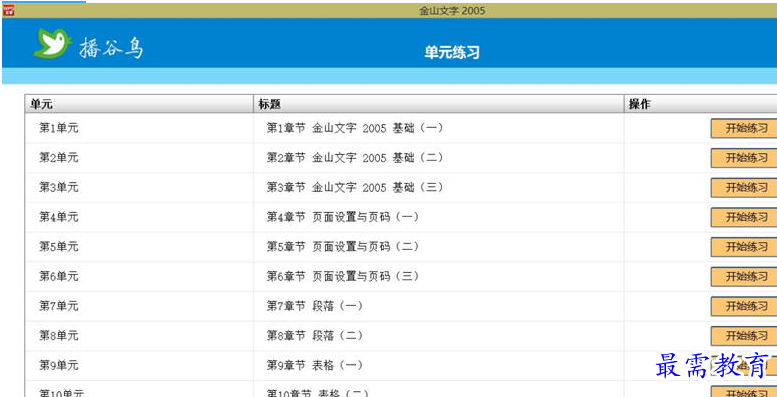Viewport: 777px width, 397px height.
Task: Click title 第2章节 金山文字 2005 基础（二）
Action: pyautogui.click(x=355, y=158)
